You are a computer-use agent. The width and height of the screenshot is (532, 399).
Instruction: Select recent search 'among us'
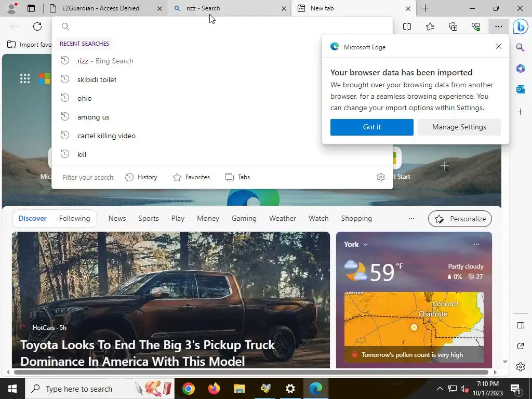click(x=222, y=117)
